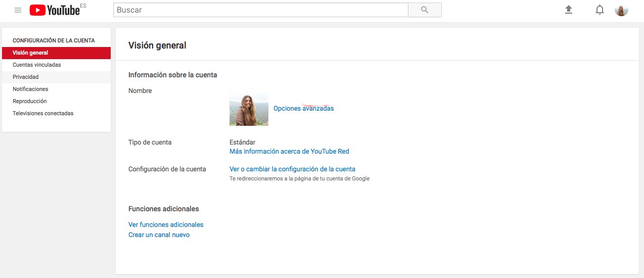Go to the YouTube home logo
Viewport: 644px width, 278px height.
click(x=55, y=10)
